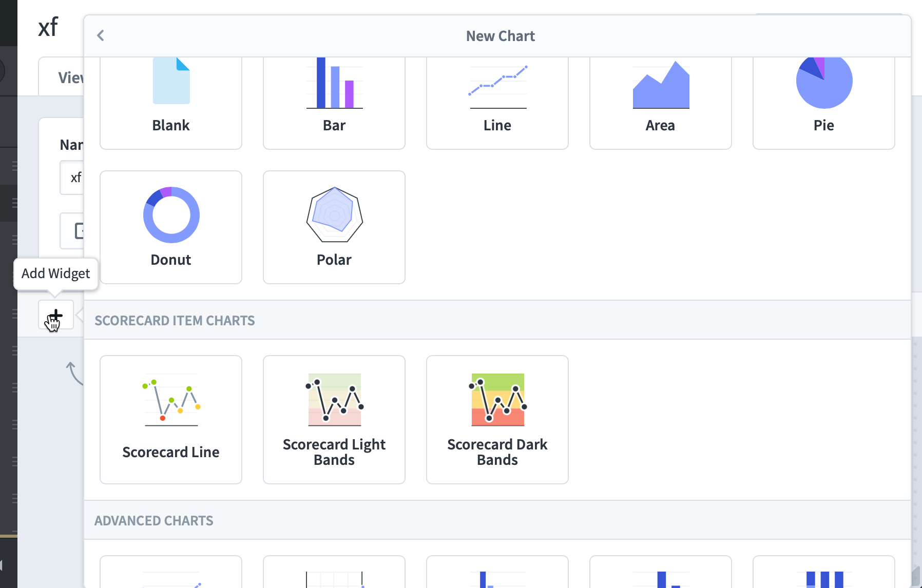Click the Advanced Charts section header
The width and height of the screenshot is (922, 588).
pyautogui.click(x=154, y=521)
